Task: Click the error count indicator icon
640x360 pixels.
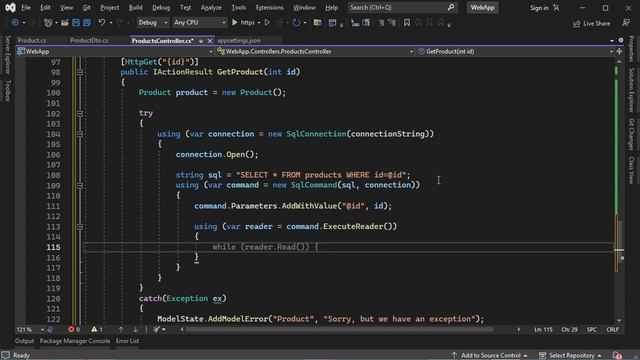Action: [71, 329]
